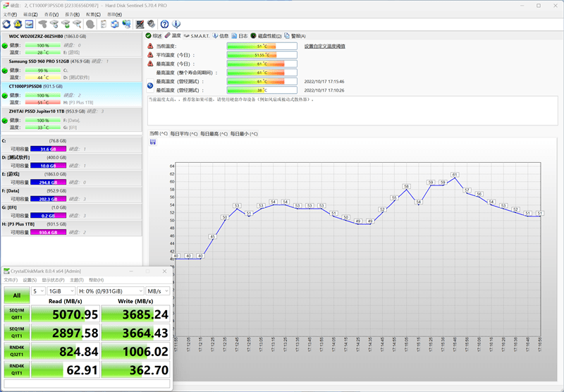
Task: Click the E: [游戏] partition row
Action: (x=72, y=178)
